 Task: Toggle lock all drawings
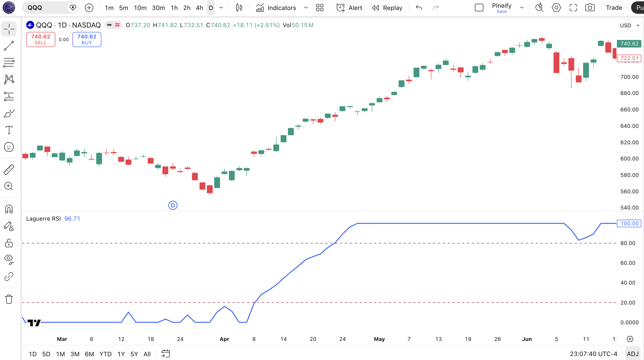tap(9, 243)
